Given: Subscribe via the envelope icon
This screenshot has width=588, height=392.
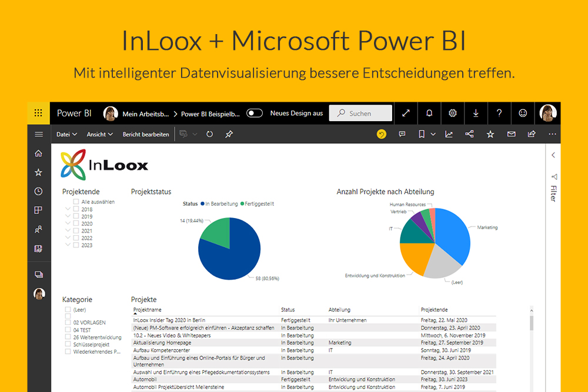Looking at the screenshot, I should [x=511, y=134].
